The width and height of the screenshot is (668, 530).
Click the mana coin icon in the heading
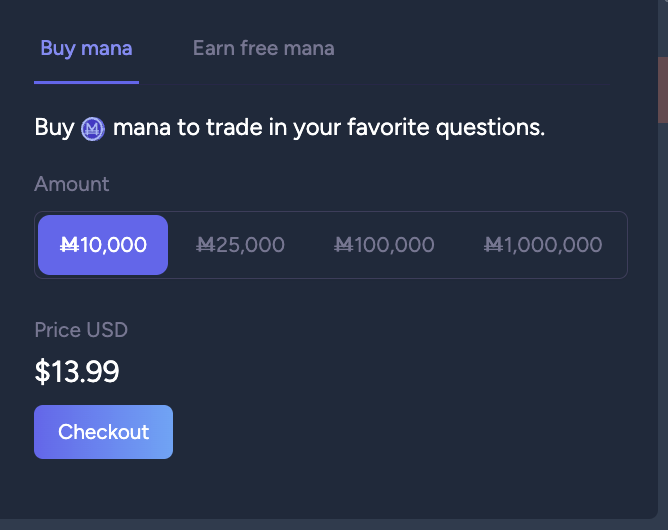tap(93, 129)
